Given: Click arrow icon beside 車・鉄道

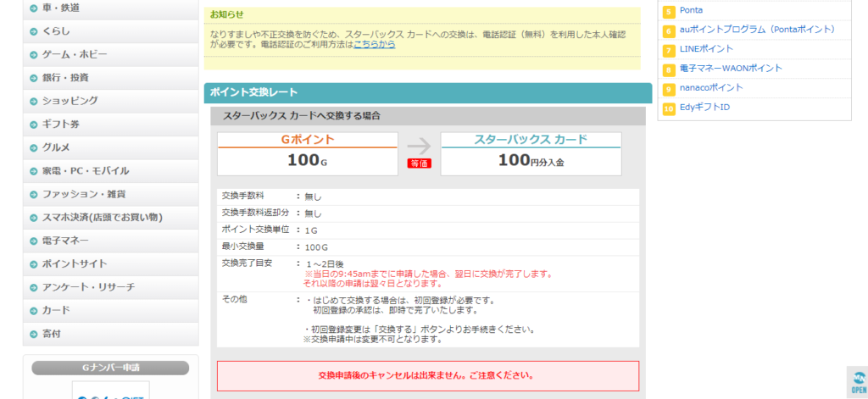Looking at the screenshot, I should (x=34, y=8).
